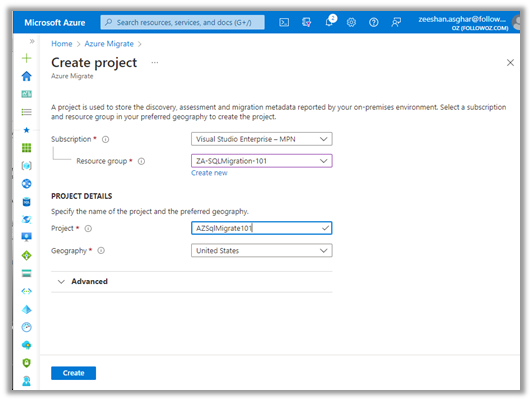The height and width of the screenshot is (401, 532).
Task: Open the Subscription dropdown
Action: tap(262, 139)
